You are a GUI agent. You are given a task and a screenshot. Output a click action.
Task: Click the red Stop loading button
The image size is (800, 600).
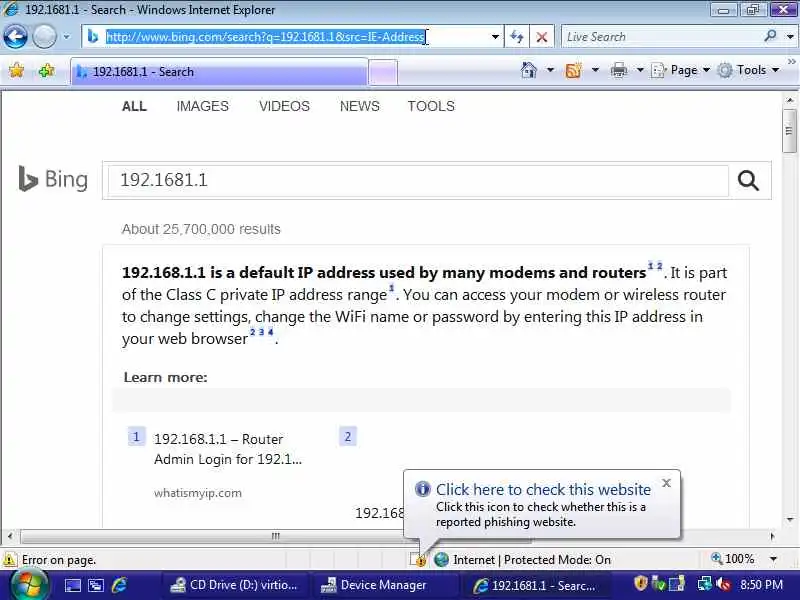pos(542,37)
